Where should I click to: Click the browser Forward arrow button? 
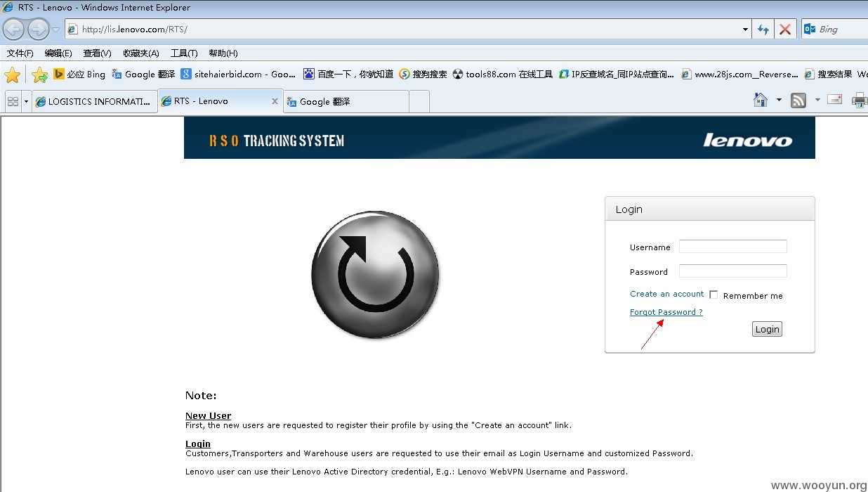pos(38,29)
